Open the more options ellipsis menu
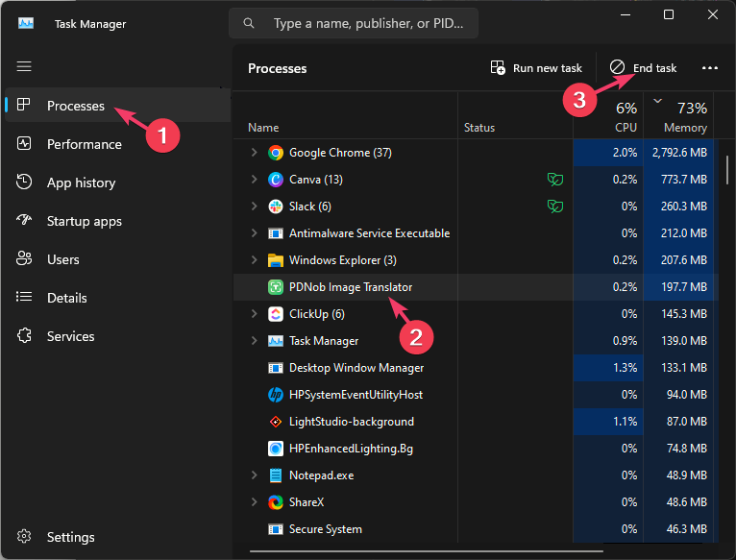The width and height of the screenshot is (736, 560). [710, 68]
